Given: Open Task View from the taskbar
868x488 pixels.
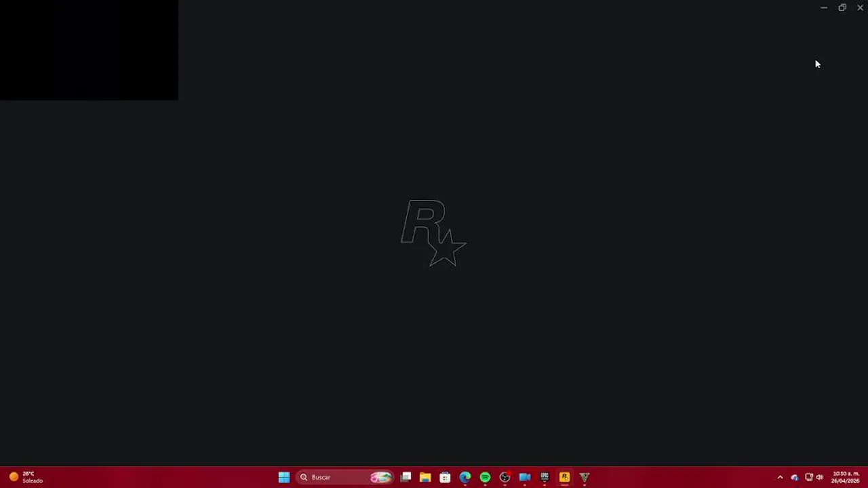Looking at the screenshot, I should (406, 477).
